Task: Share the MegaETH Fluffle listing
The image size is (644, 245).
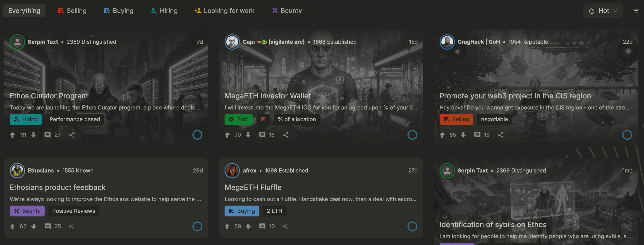Action: click(285, 226)
